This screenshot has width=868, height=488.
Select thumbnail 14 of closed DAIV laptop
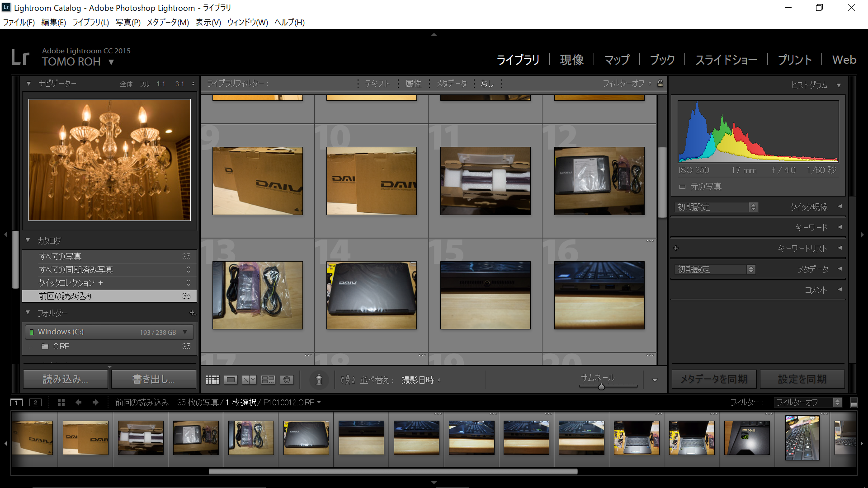[x=372, y=295]
